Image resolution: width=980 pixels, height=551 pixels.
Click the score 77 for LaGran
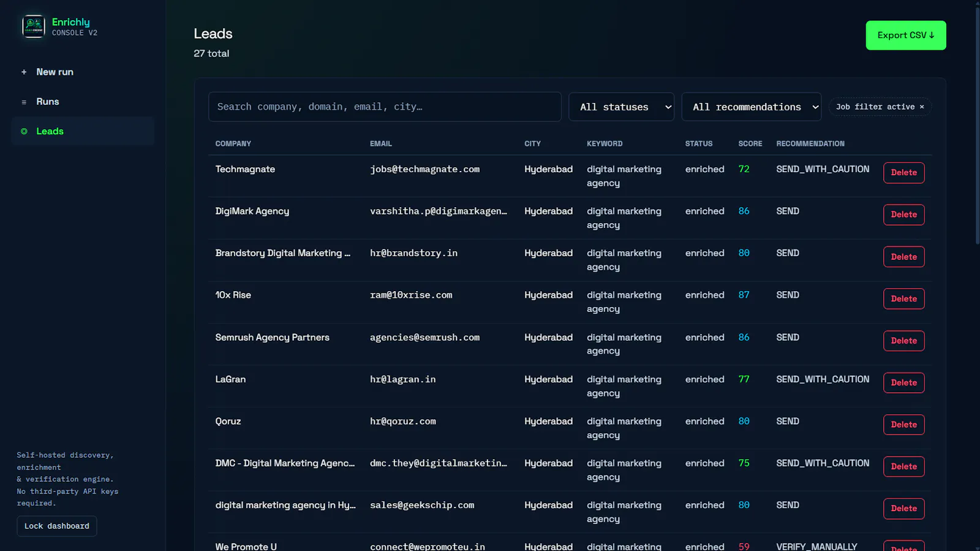[x=744, y=379]
